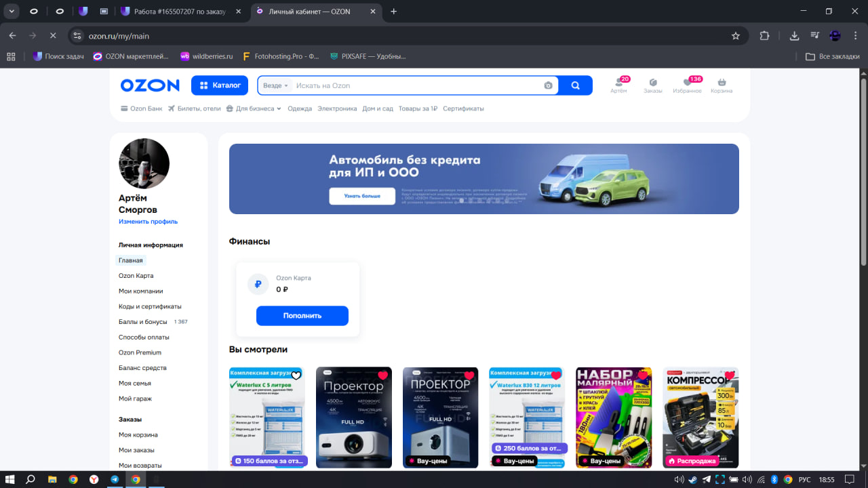The width and height of the screenshot is (868, 488).
Task: Open the Windows Start menu
Action: coord(10,479)
